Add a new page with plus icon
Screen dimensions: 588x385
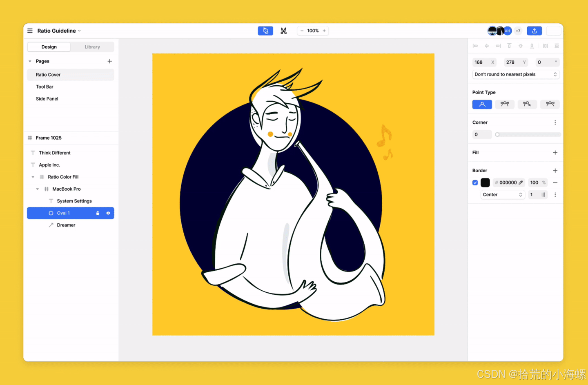pyautogui.click(x=109, y=61)
